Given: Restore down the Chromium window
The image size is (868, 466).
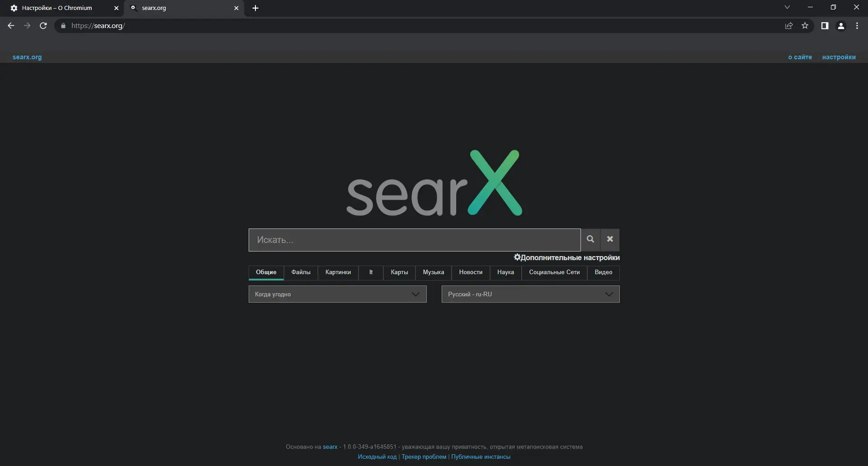Looking at the screenshot, I should (833, 7).
